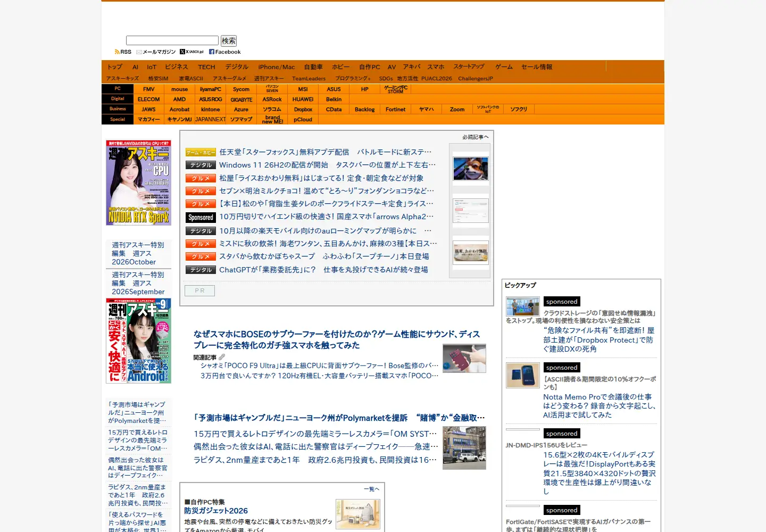Open the iPhone/Mac navigation item
This screenshot has width=766, height=532.
tap(277, 67)
